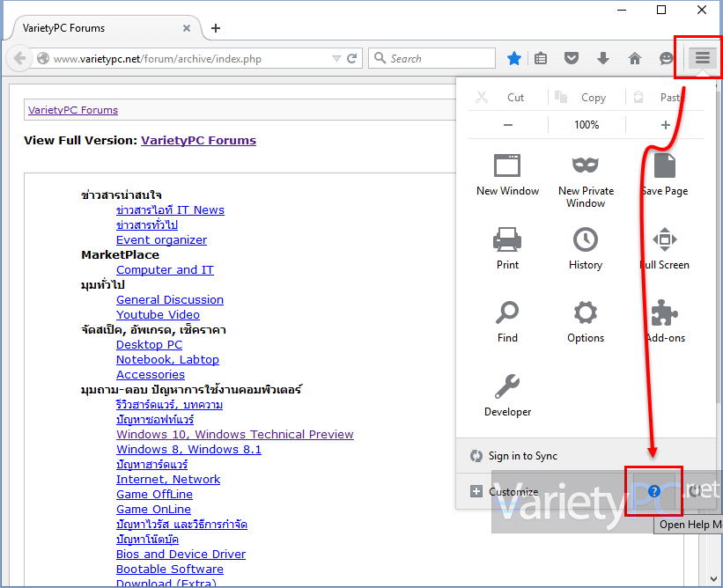
Task: Open a New Private Window
Action: coord(586,181)
